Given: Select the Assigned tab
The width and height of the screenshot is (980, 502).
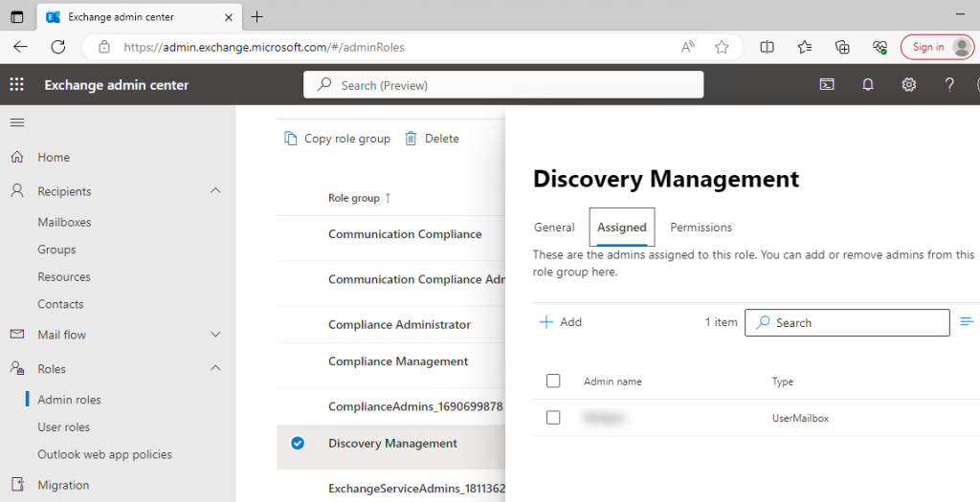Looking at the screenshot, I should pos(622,228).
